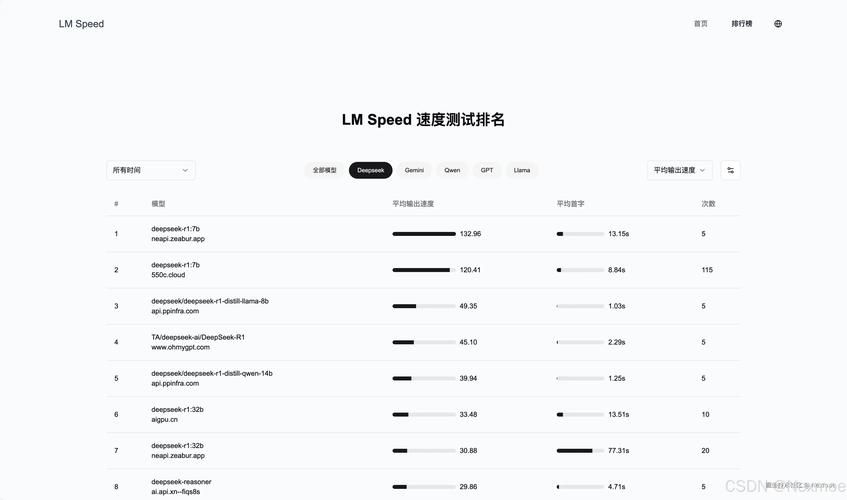This screenshot has width=847, height=500.
Task: Click the globe language icon
Action: [x=778, y=24]
